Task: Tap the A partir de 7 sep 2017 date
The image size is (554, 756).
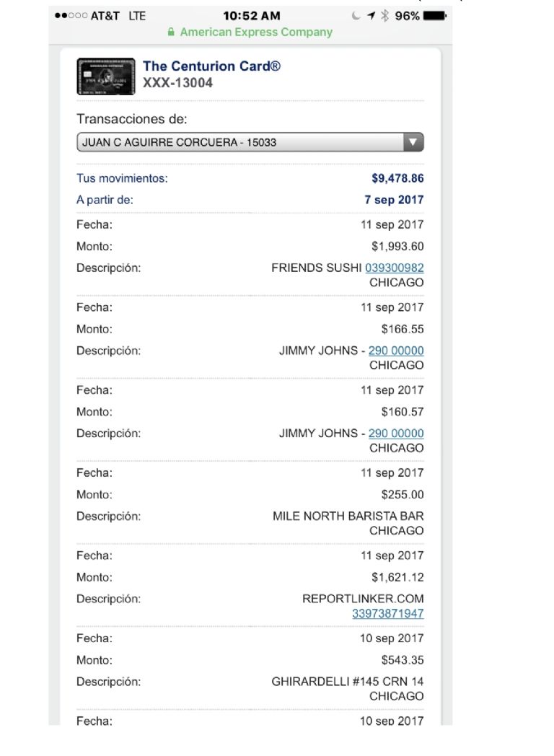Action: tap(394, 200)
